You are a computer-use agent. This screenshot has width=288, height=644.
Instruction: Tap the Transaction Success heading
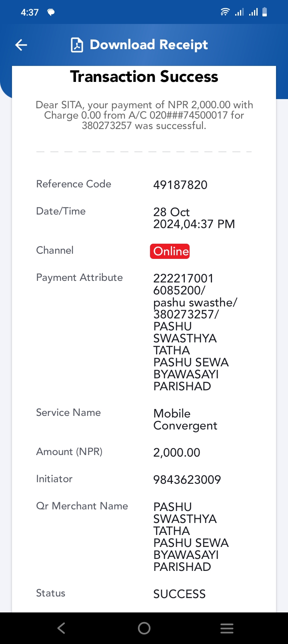point(144,76)
